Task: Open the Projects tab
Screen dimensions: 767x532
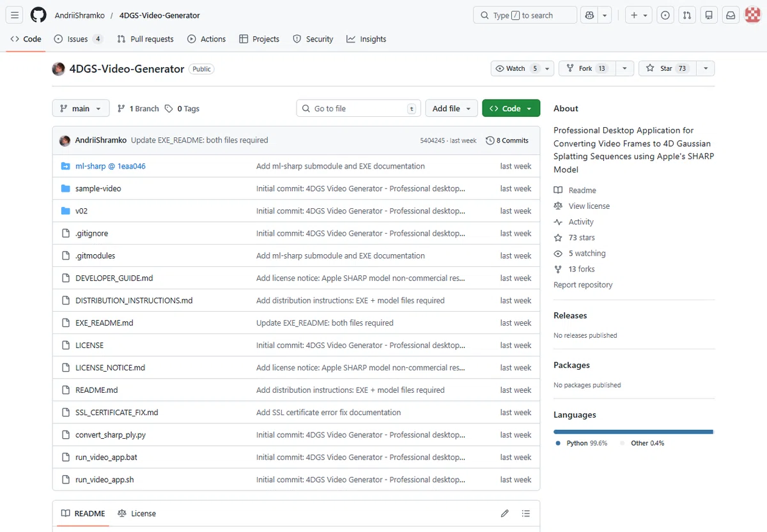Action: [260, 39]
